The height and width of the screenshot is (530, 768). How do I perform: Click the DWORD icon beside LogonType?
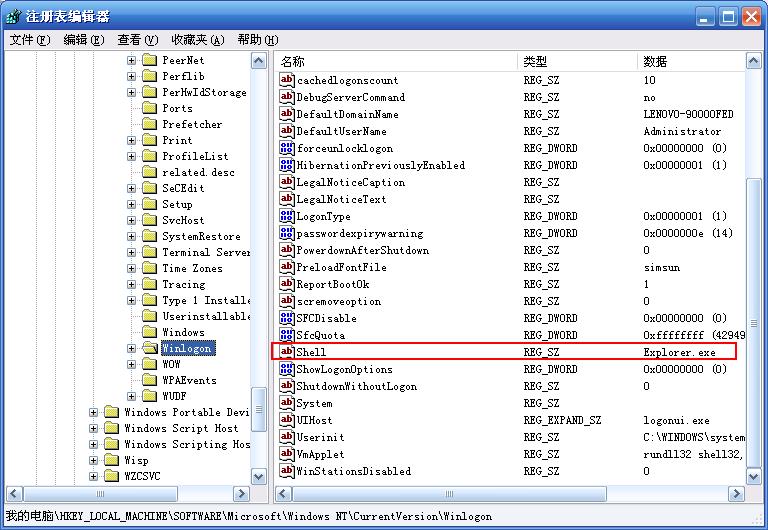(287, 216)
